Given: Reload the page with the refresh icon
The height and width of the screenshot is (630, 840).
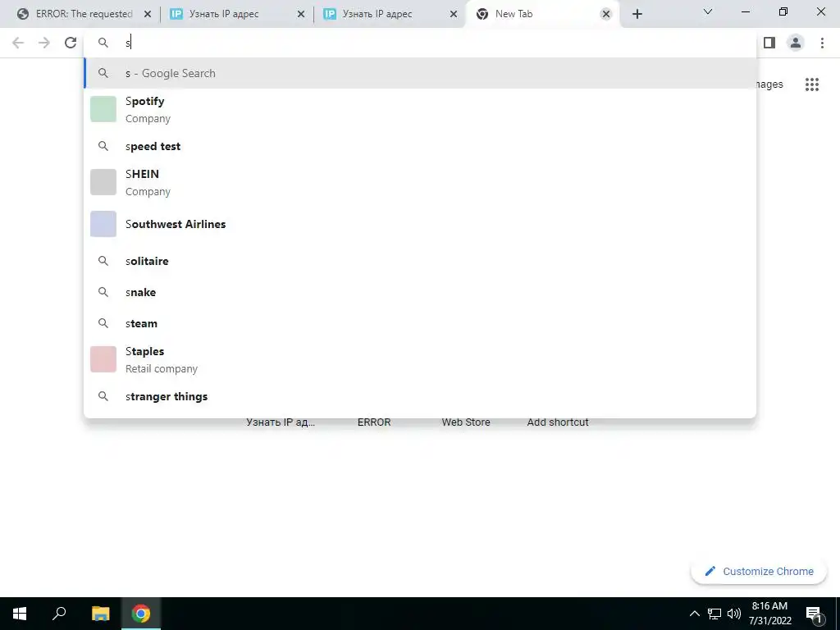Looking at the screenshot, I should [x=71, y=43].
